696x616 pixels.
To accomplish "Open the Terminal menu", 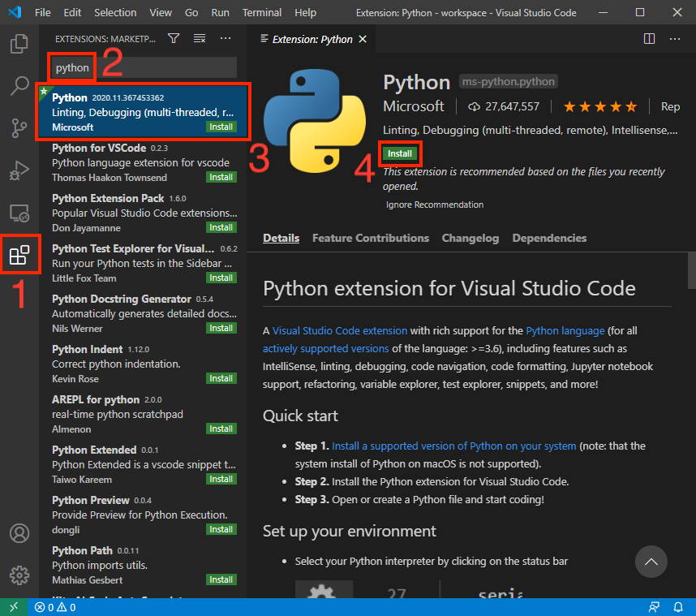I will pos(261,12).
